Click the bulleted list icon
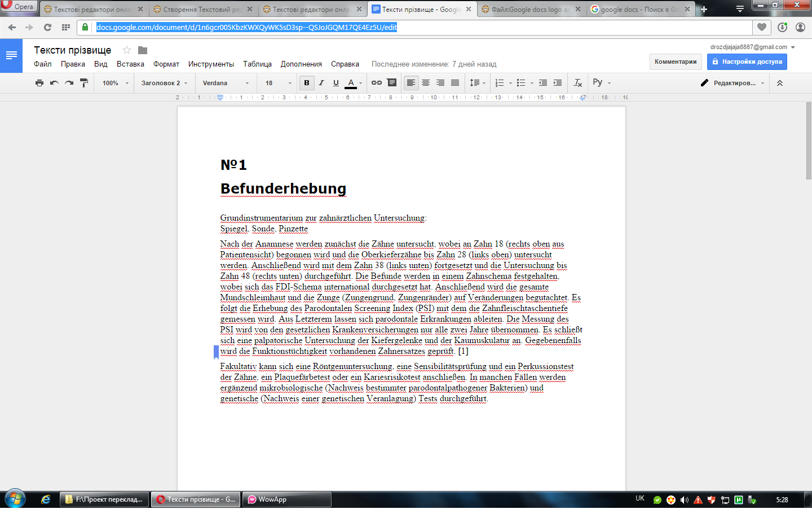The width and height of the screenshot is (812, 509). [x=521, y=83]
